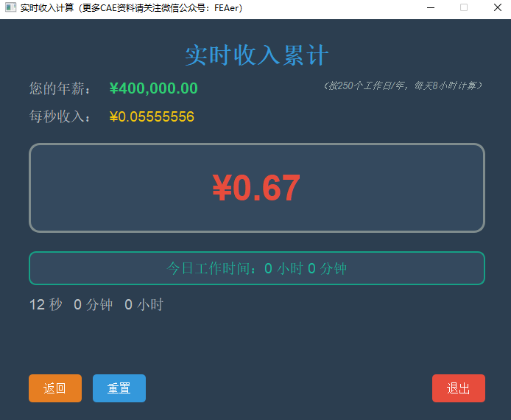Click the 12 秒 elapsed seconds counter
The height and width of the screenshot is (420, 511).
[46, 304]
